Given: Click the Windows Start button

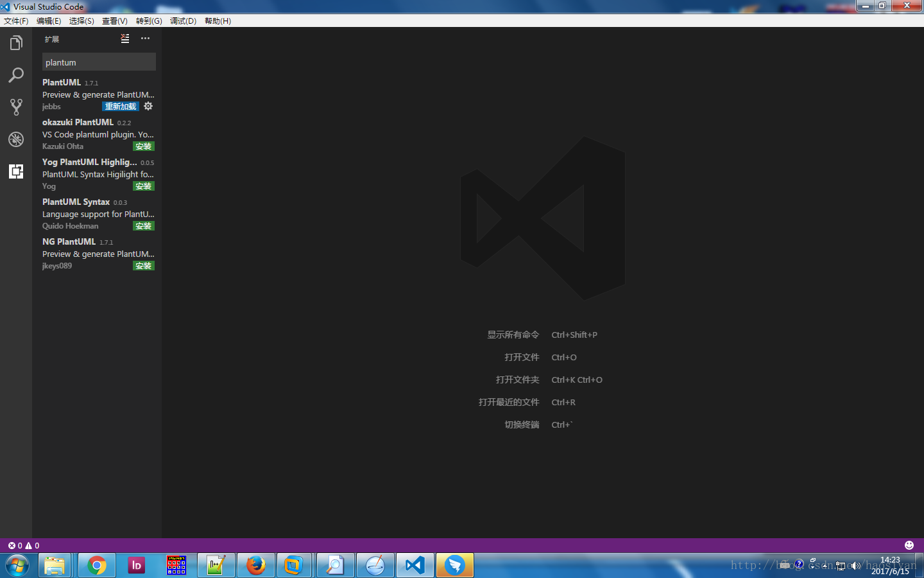Looking at the screenshot, I should pos(17,566).
